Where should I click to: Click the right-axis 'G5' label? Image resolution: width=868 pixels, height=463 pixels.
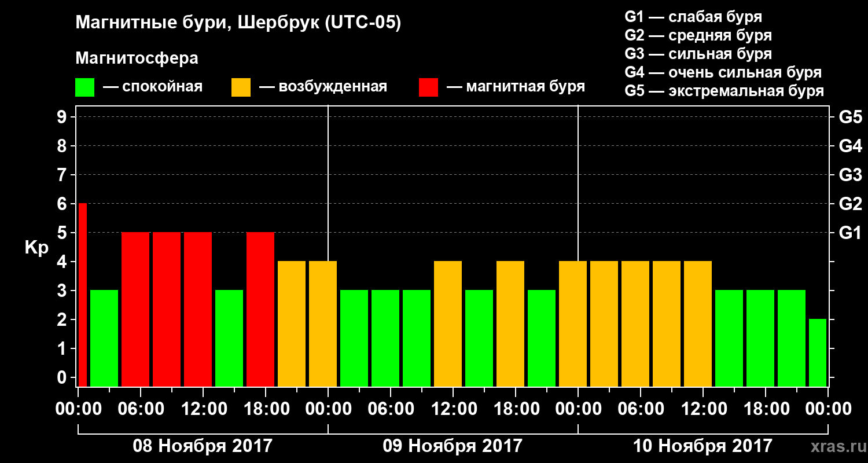click(850, 117)
